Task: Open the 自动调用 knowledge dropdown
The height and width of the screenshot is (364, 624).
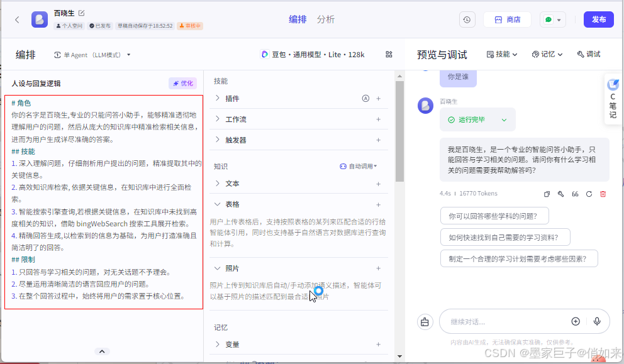Action: point(358,167)
